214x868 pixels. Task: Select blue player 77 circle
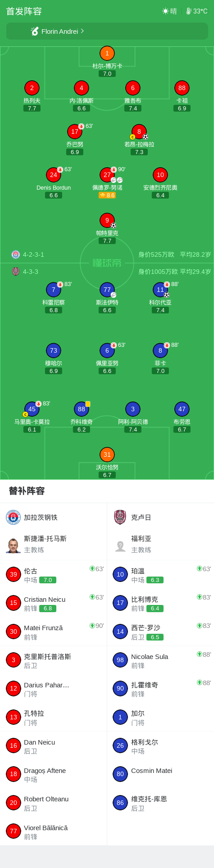pos(107,290)
